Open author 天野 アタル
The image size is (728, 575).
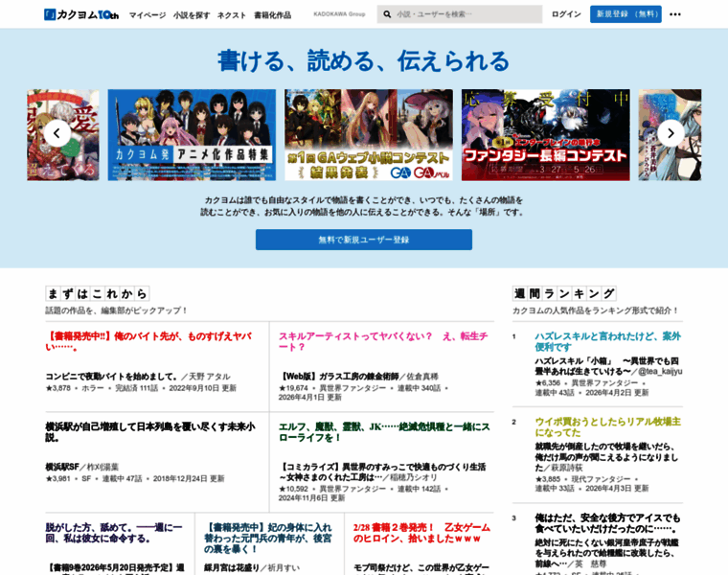[210, 377]
